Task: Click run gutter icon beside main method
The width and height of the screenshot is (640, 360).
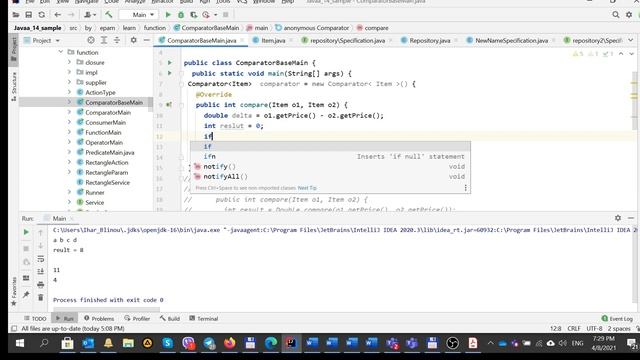Action: [170, 73]
